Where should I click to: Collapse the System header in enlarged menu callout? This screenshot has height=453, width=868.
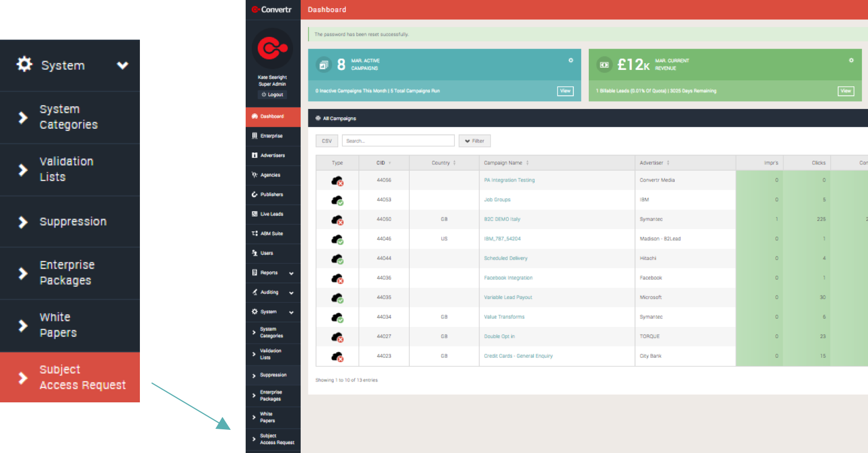(x=70, y=65)
